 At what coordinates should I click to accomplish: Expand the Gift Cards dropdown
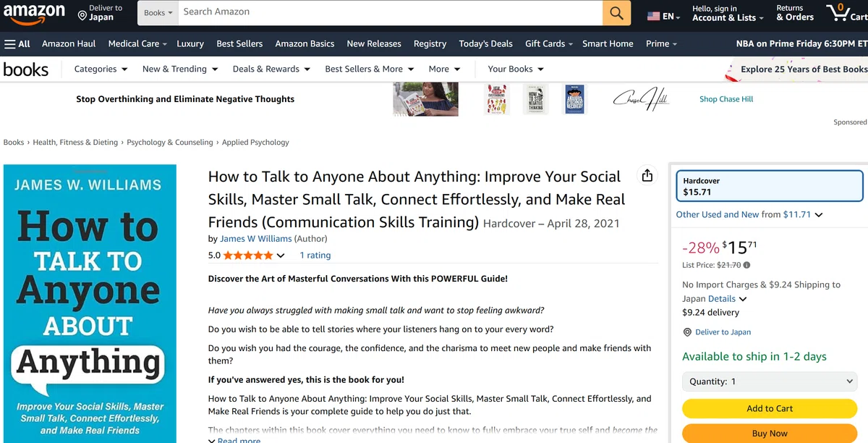548,43
